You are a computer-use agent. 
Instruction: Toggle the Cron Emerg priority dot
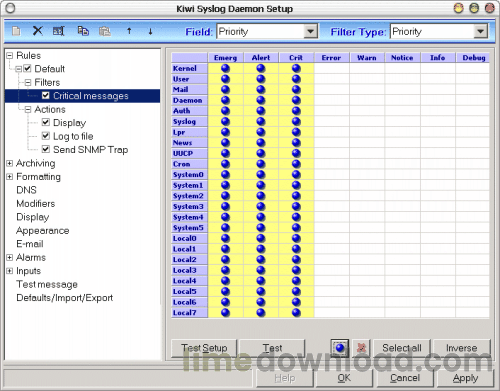tap(225, 164)
